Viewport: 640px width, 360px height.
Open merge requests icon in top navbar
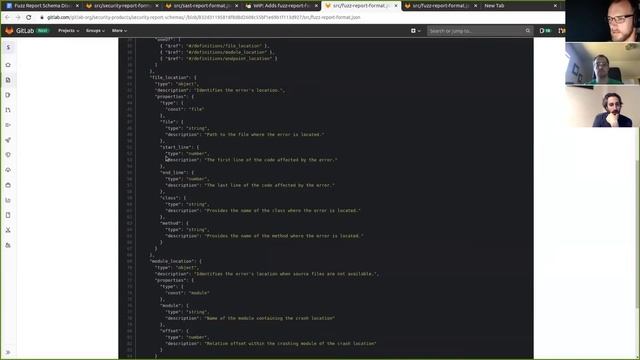tap(562, 31)
